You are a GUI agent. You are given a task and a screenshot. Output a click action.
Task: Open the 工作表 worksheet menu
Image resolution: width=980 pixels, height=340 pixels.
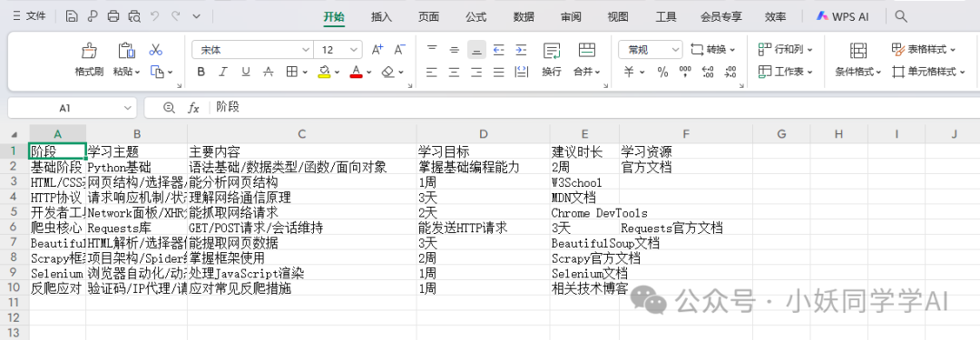tap(786, 72)
